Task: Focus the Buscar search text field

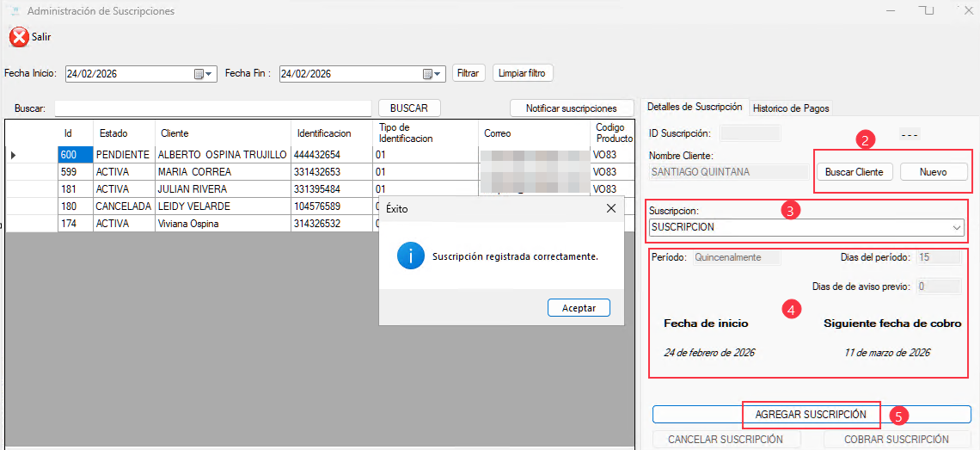Action: coord(212,108)
